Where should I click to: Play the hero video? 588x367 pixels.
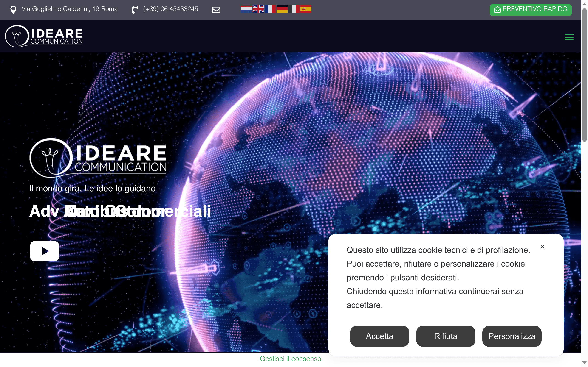45,251
